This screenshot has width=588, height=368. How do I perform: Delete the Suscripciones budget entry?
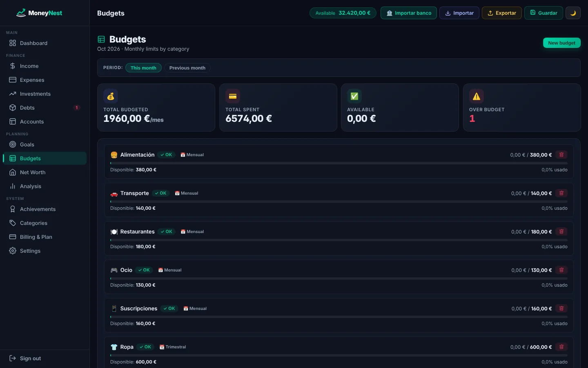pyautogui.click(x=561, y=308)
